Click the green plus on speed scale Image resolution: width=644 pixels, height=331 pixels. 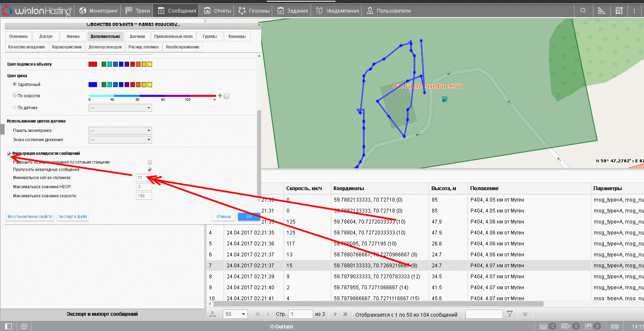(x=220, y=96)
